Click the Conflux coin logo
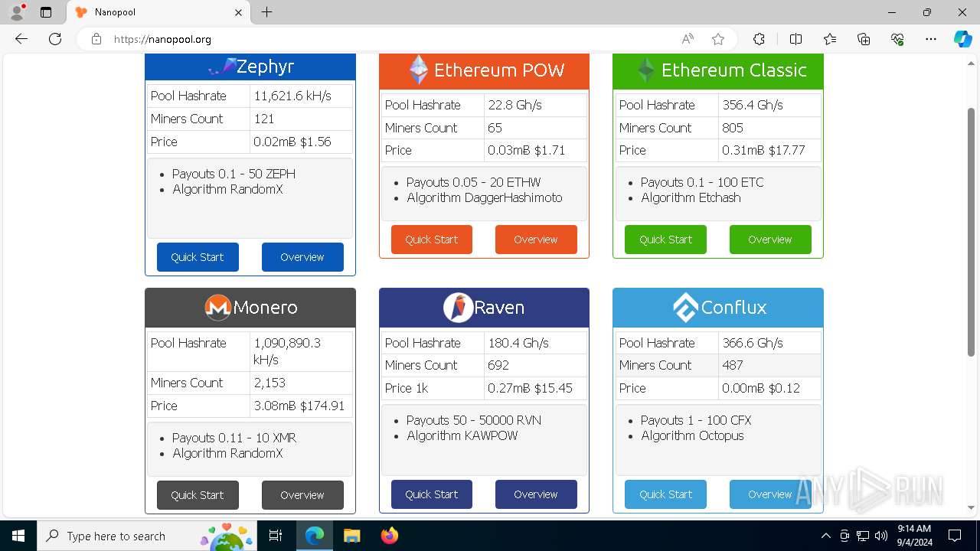 (x=685, y=308)
